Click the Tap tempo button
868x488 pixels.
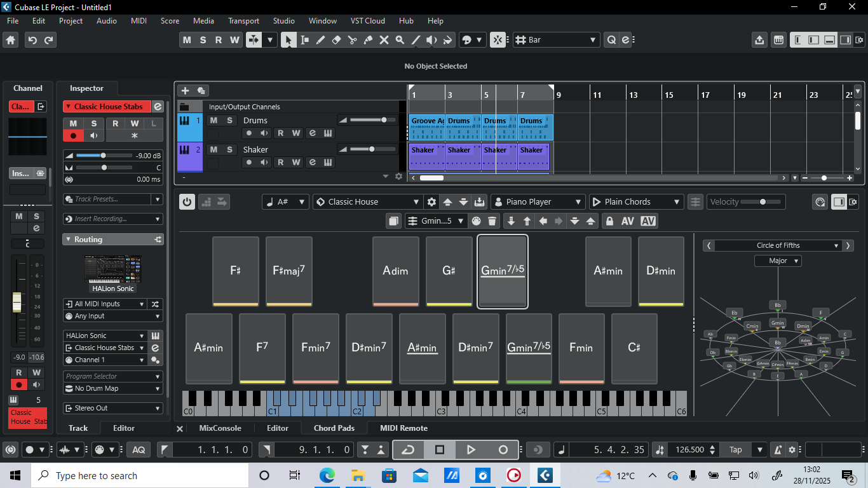pos(736,450)
